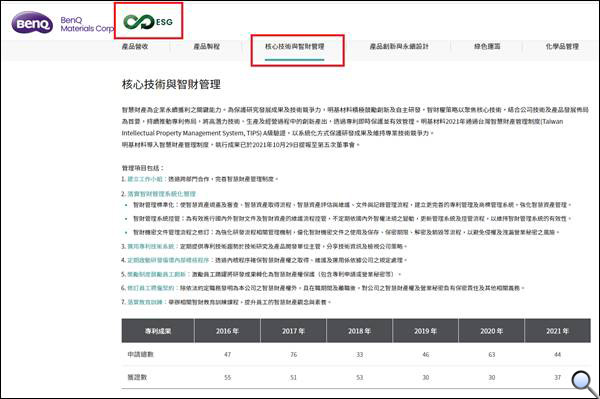Select the first tab before 產品製程
The width and height of the screenshot is (600, 399).
135,46
